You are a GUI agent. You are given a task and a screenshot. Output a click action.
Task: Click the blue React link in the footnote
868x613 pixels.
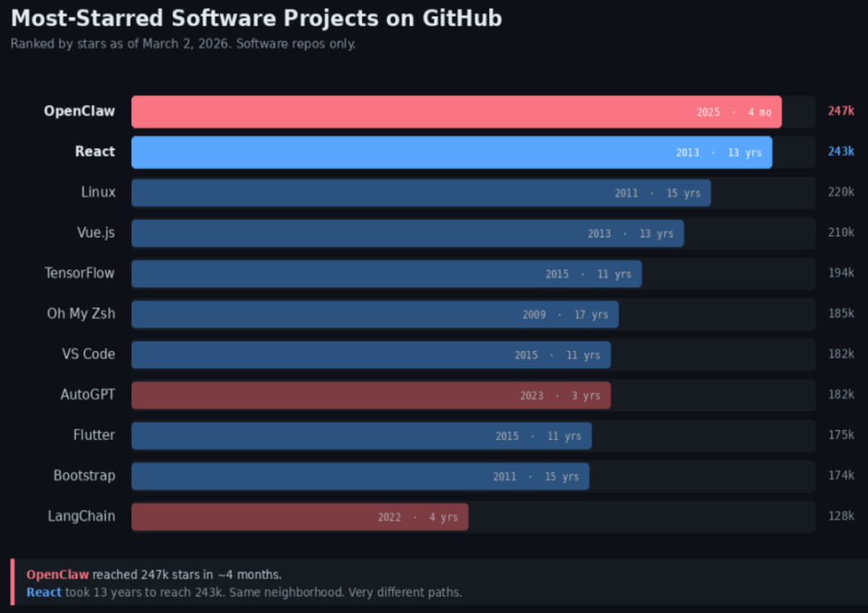44,592
